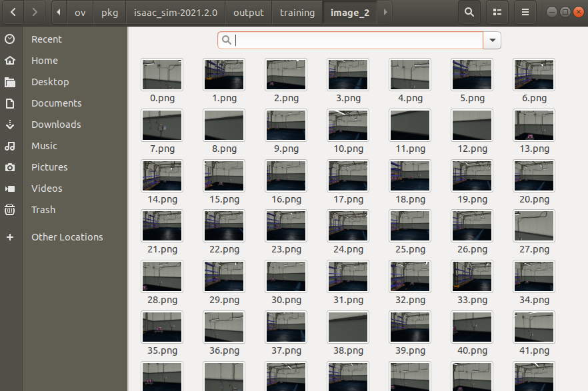Select 38.png thumbnail
The width and height of the screenshot is (588, 391).
click(348, 327)
